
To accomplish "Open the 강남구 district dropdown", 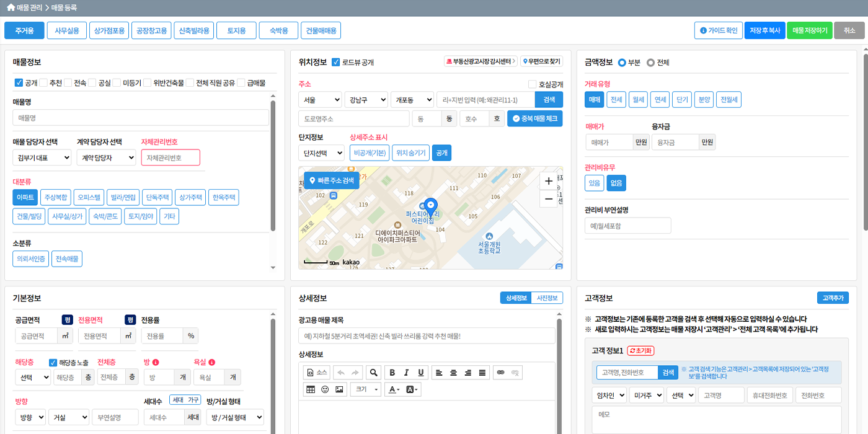I will tap(366, 99).
